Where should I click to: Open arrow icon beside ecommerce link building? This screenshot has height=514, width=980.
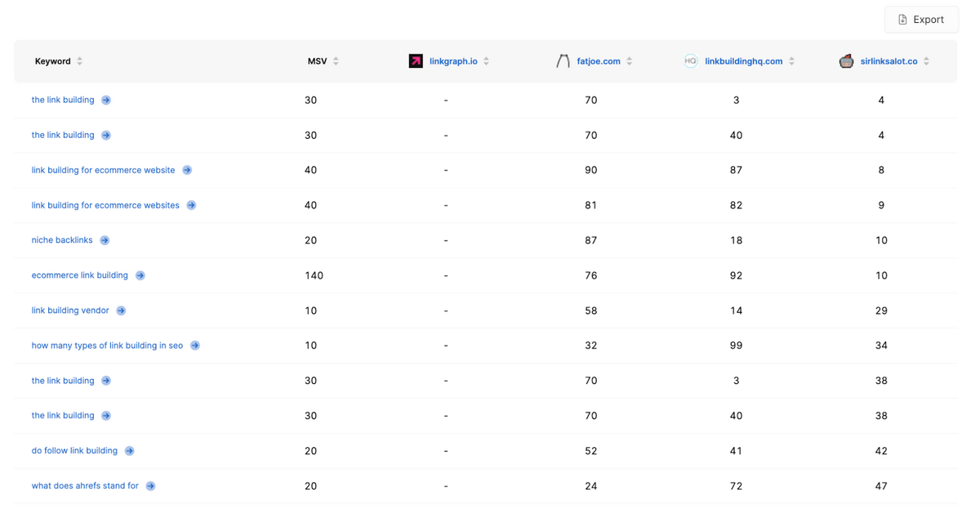pos(140,275)
